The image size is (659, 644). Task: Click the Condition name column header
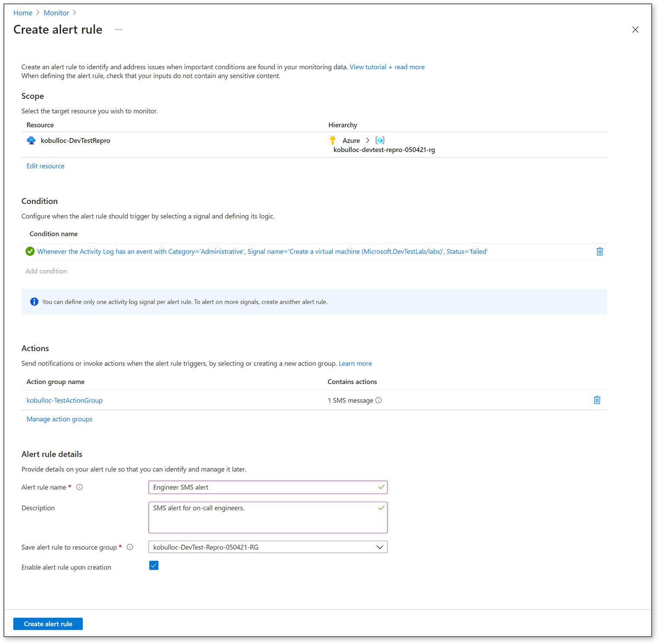click(x=54, y=234)
